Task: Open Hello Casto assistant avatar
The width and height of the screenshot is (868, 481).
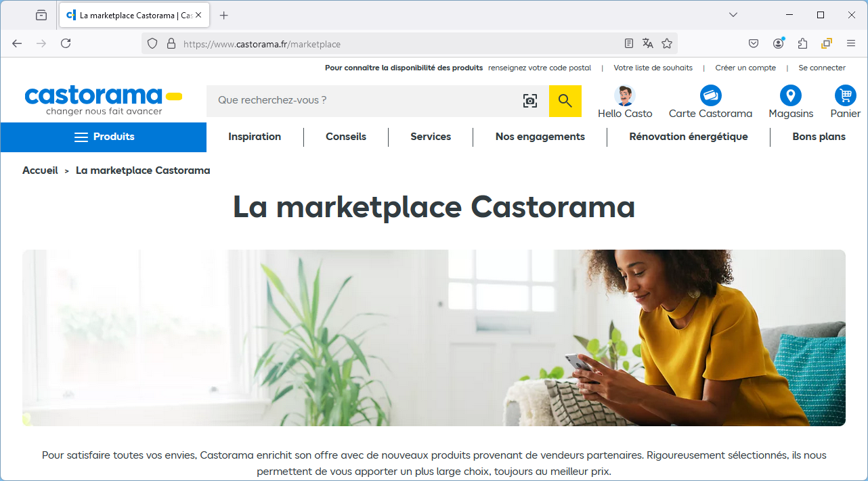Action: click(x=625, y=95)
